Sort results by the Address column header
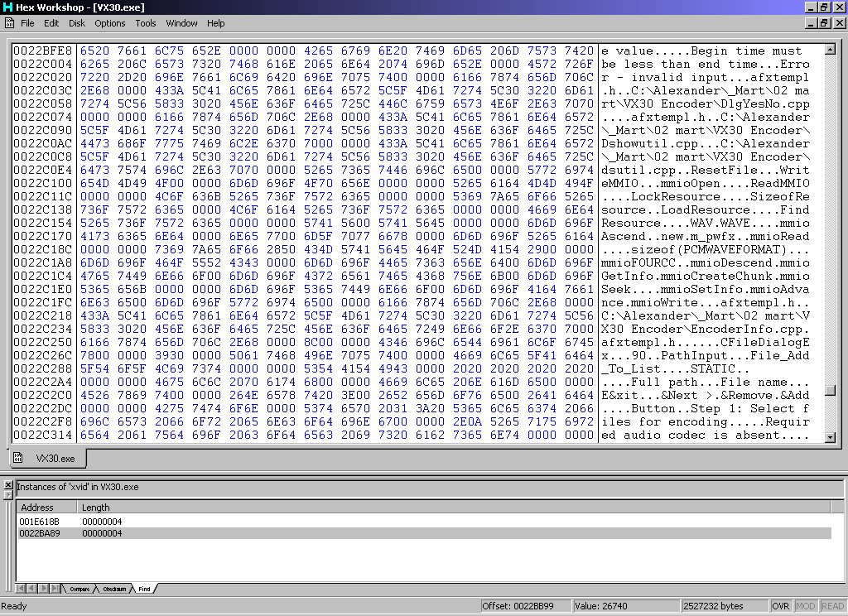 [47, 508]
